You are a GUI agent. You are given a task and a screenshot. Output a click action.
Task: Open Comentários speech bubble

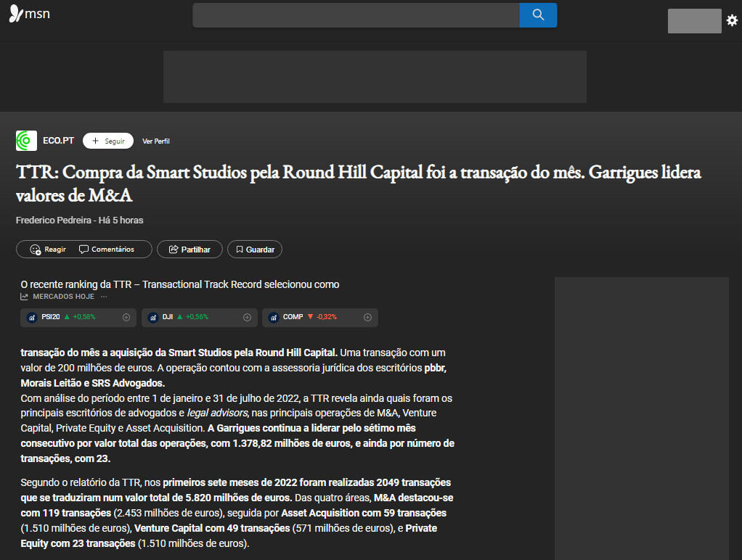pos(107,250)
